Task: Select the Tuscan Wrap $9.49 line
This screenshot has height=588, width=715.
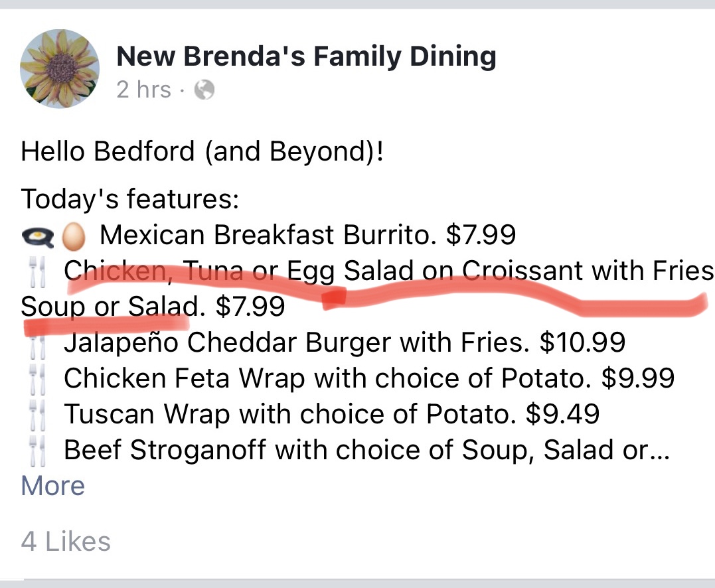Action: point(331,414)
